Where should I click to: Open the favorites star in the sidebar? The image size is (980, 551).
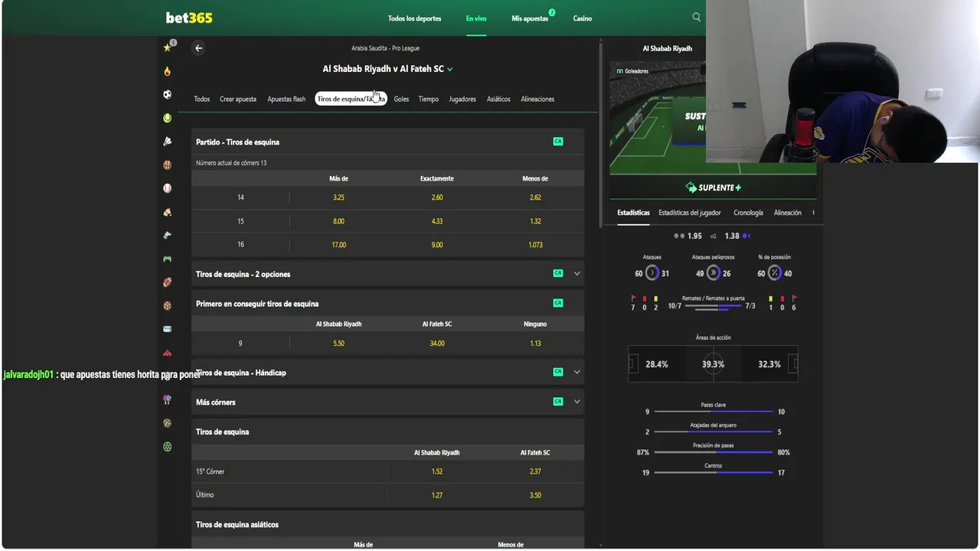(x=167, y=47)
